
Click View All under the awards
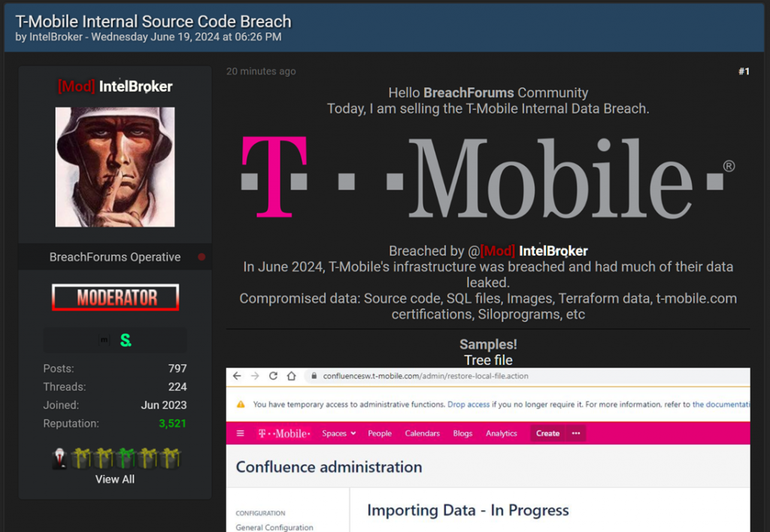[x=115, y=479]
